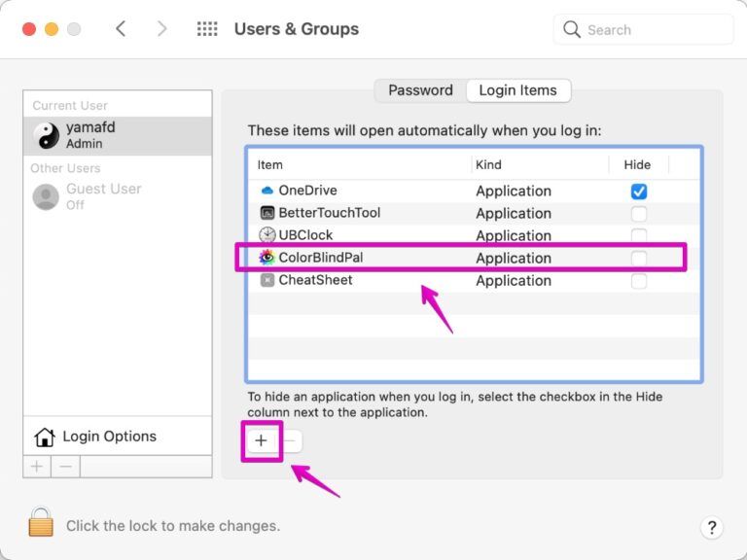
Task: Enable Hide checkbox for BetterTouchTool
Action: pyautogui.click(x=638, y=214)
